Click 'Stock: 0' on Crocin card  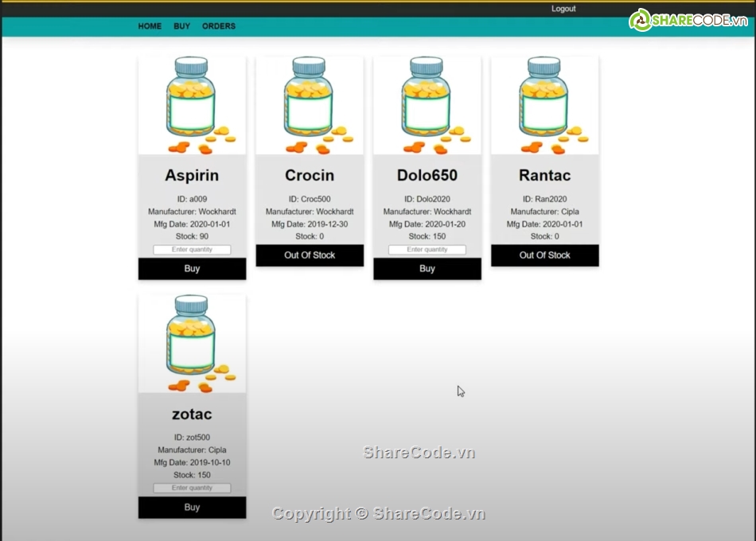click(x=310, y=236)
